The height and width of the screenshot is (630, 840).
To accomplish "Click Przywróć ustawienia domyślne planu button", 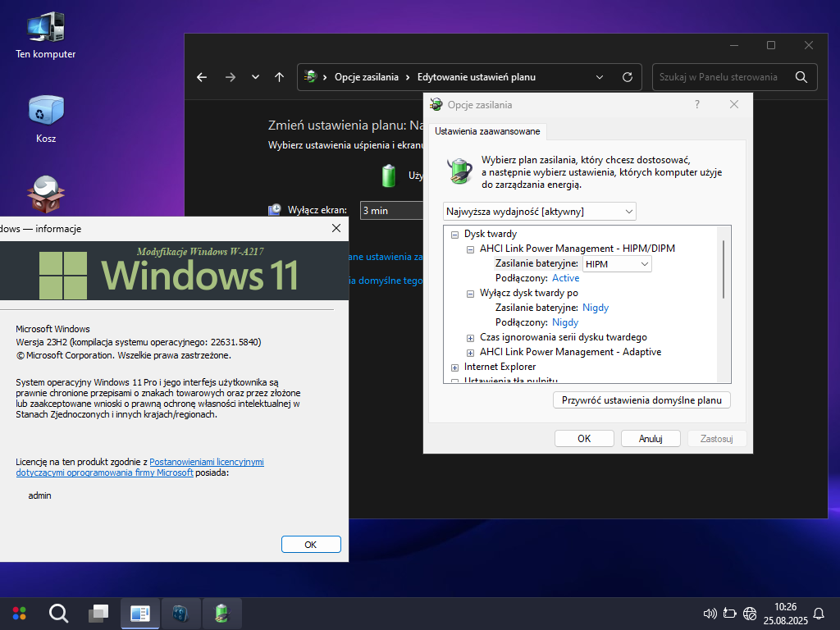I will point(641,400).
